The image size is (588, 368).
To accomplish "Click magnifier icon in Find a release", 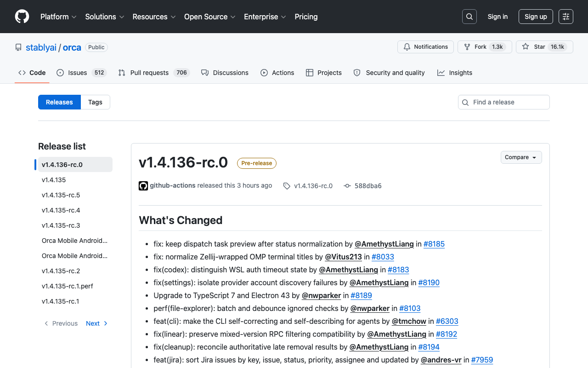I will (465, 102).
